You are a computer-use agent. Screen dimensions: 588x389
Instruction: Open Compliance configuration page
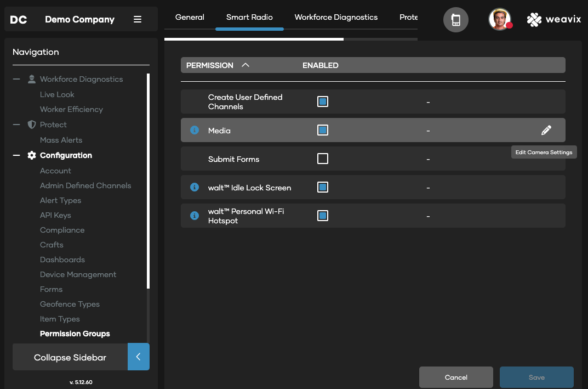[62, 230]
